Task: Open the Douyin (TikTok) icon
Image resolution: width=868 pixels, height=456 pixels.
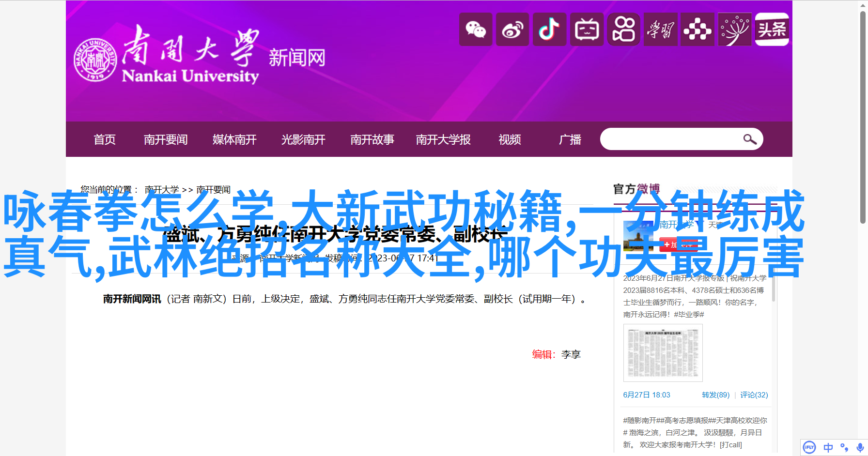Action: tap(550, 30)
